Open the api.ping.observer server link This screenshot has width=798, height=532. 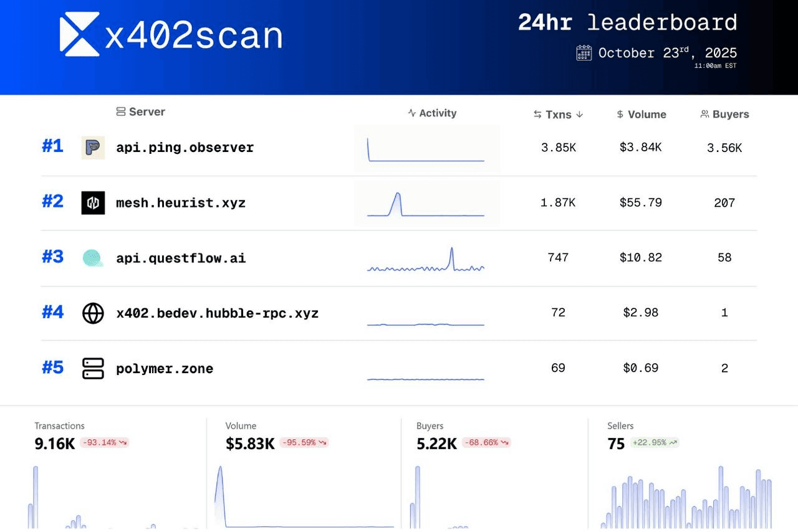point(185,148)
